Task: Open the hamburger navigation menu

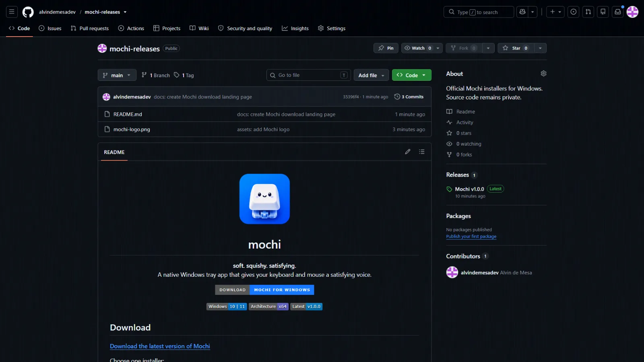Action: click(x=12, y=12)
